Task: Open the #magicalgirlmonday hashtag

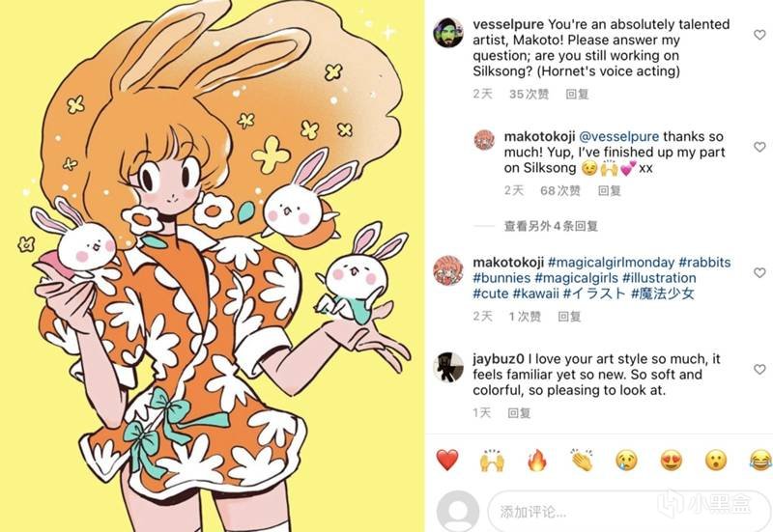Action: pos(611,262)
